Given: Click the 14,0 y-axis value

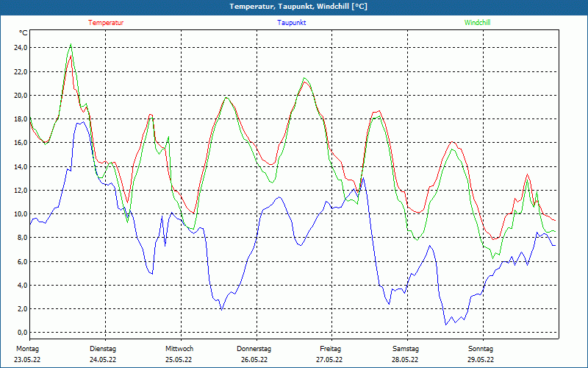Looking at the screenshot, I should 21,167.
